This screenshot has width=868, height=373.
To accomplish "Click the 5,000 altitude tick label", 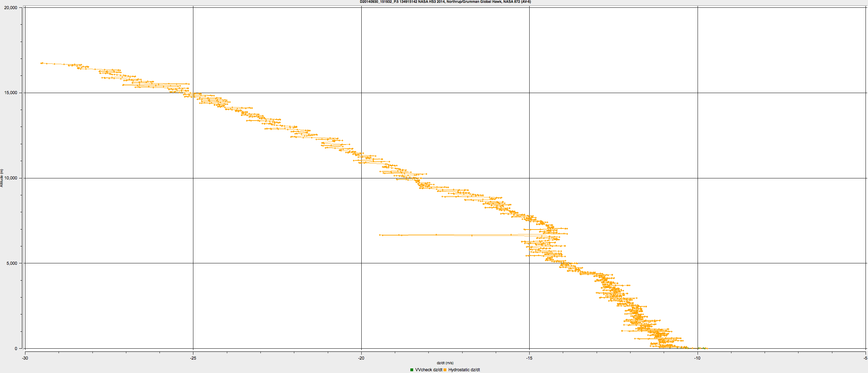I will pyautogui.click(x=12, y=263).
